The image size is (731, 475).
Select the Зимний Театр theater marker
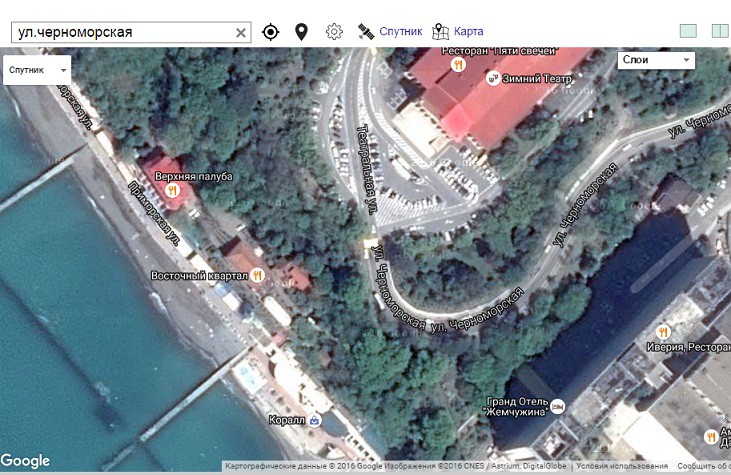492,78
